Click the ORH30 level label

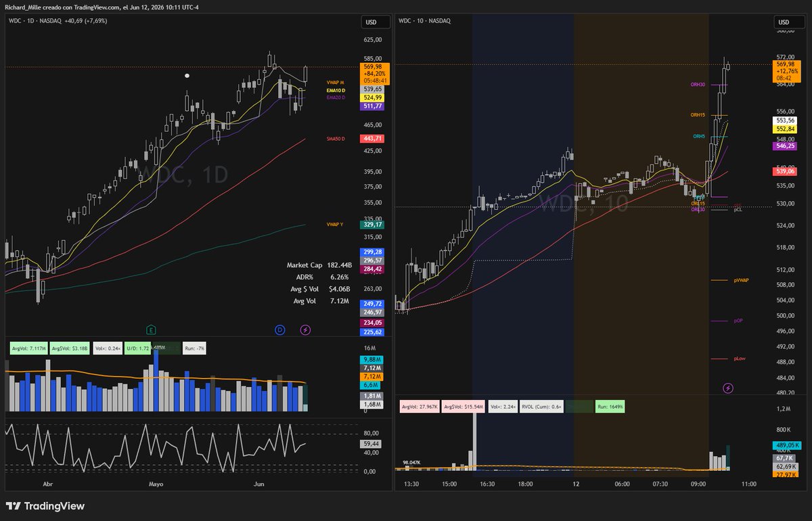point(698,85)
